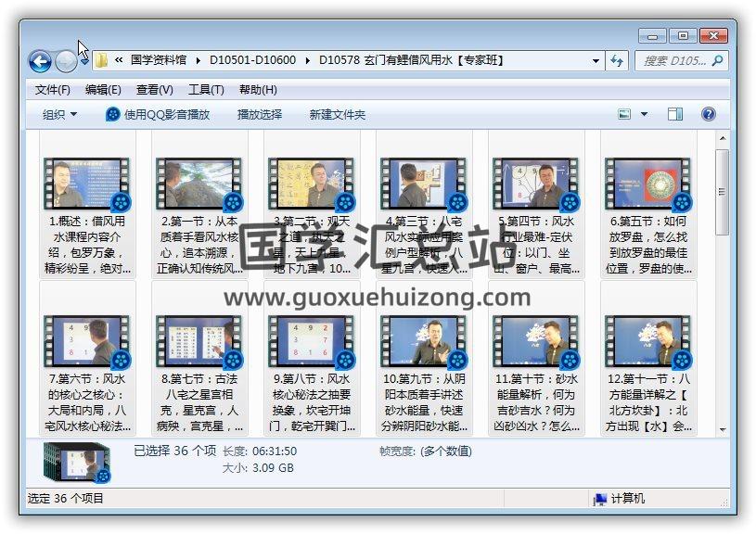The height and width of the screenshot is (534, 756).
Task: Click inside the search box field
Action: point(673,60)
